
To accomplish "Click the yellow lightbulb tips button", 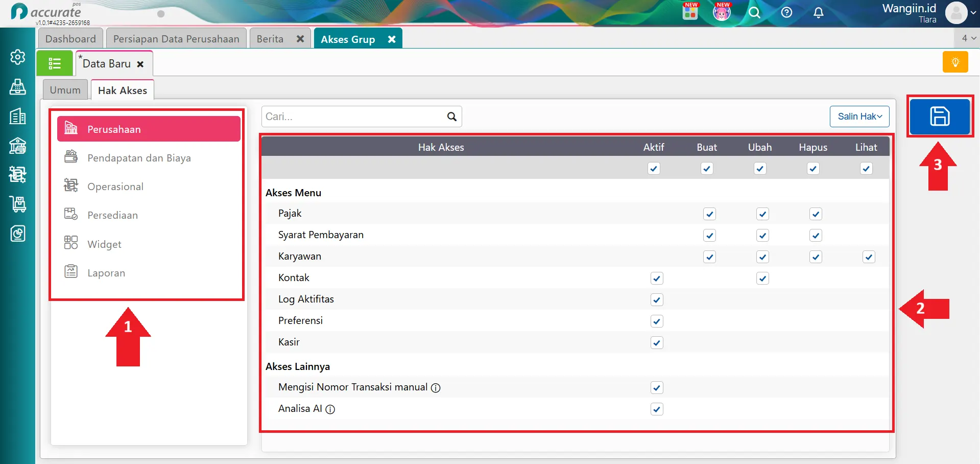I will coord(955,62).
